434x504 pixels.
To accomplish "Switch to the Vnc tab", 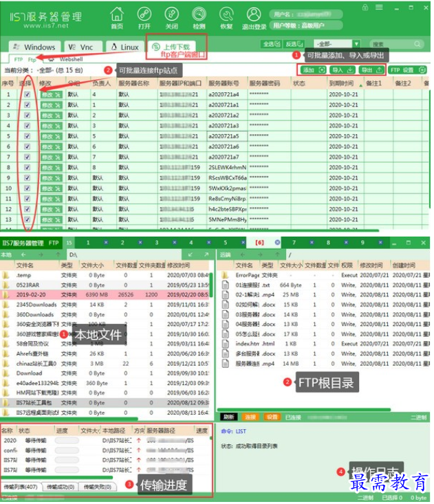I will 83,47.
